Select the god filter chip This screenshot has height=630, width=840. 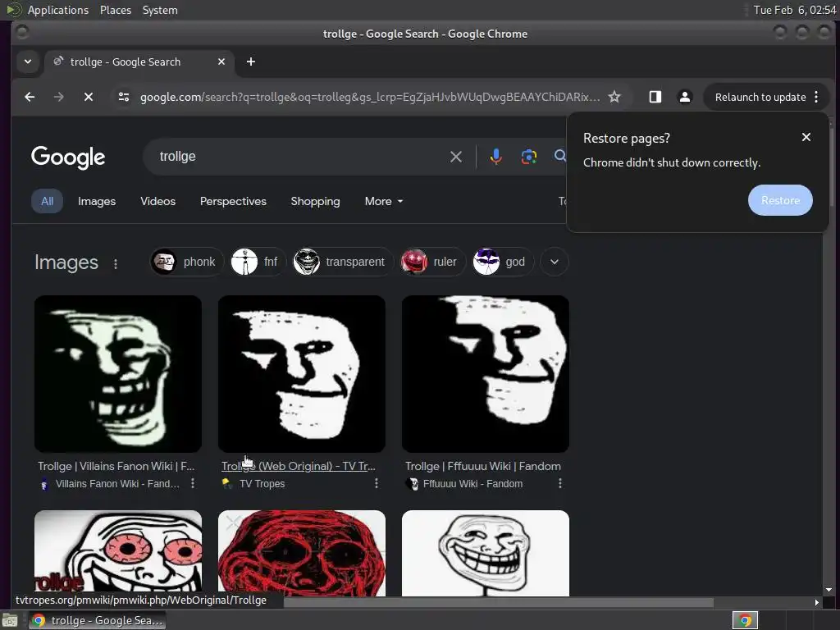click(x=503, y=262)
